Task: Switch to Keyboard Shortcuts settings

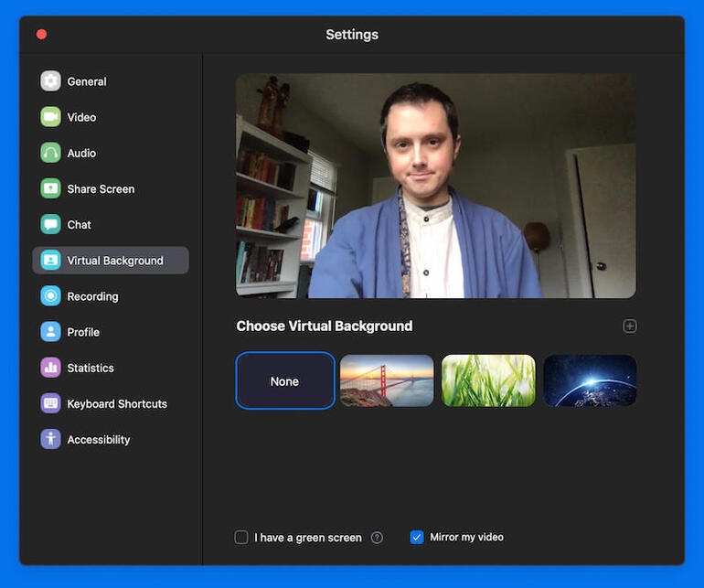Action: (x=116, y=403)
